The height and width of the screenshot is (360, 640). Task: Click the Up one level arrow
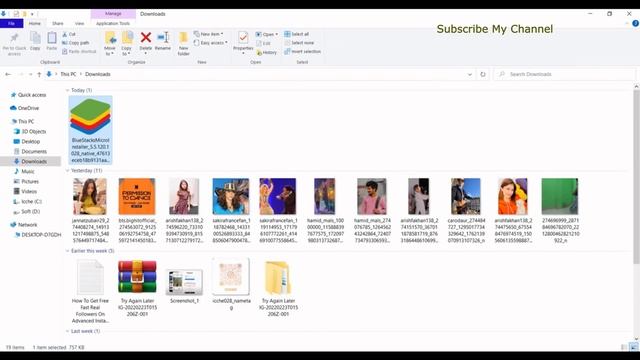coord(39,74)
